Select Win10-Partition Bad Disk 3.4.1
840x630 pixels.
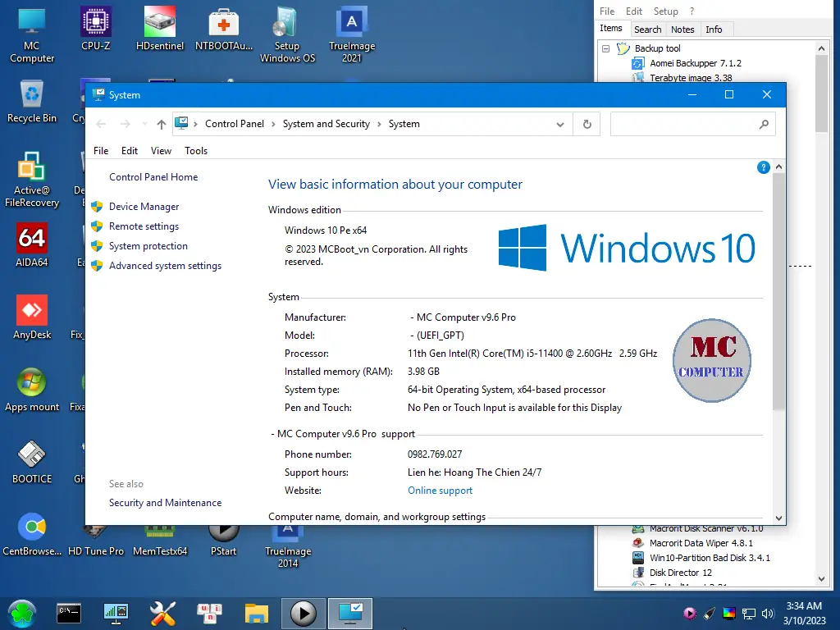[x=710, y=558]
